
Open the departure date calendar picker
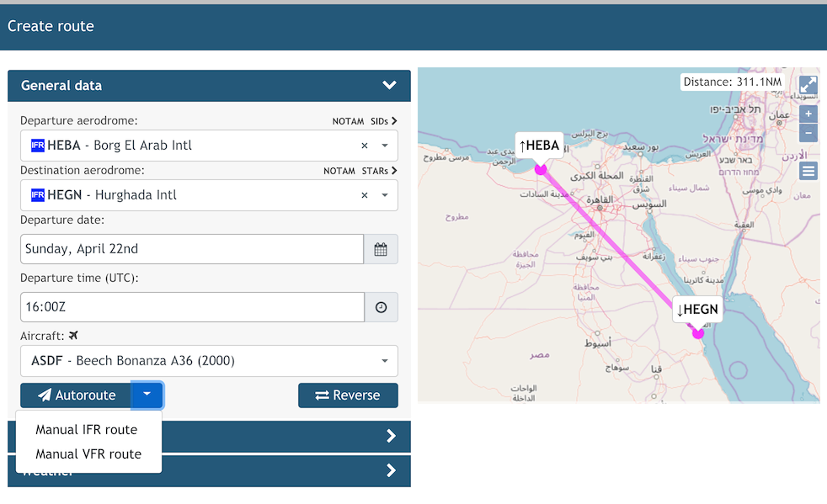tap(381, 249)
